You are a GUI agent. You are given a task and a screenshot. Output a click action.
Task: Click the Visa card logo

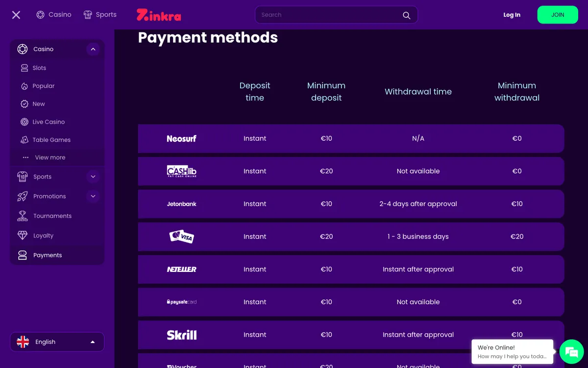(x=181, y=237)
